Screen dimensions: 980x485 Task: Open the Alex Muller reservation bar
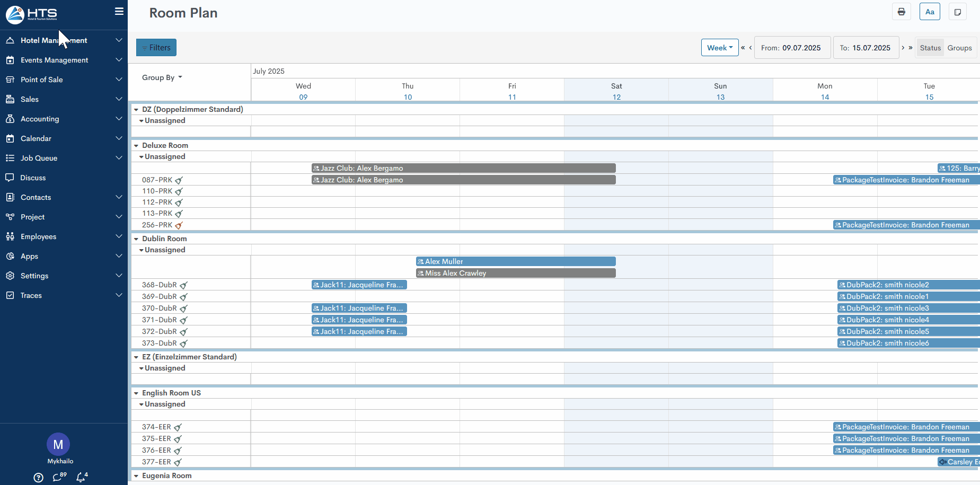(x=515, y=261)
